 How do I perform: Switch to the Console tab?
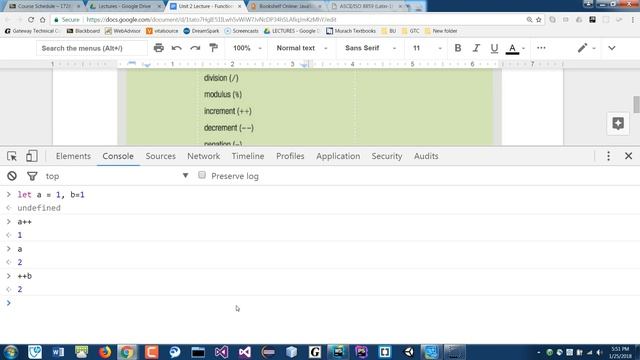tap(118, 156)
